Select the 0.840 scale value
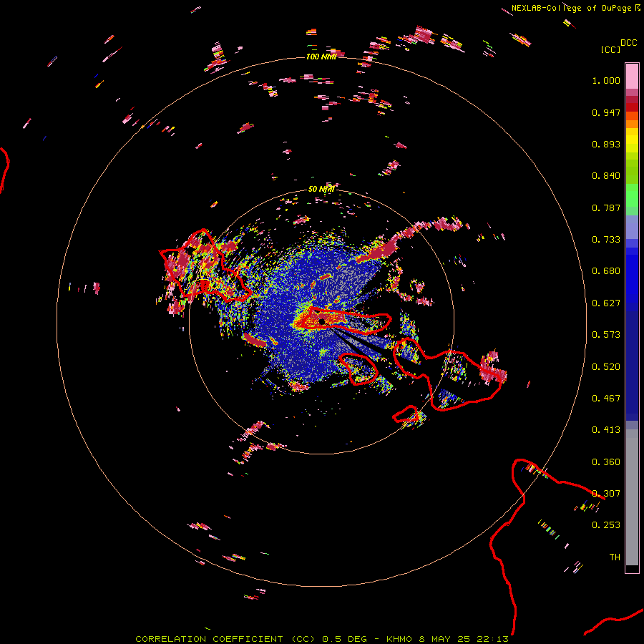 pos(606,176)
